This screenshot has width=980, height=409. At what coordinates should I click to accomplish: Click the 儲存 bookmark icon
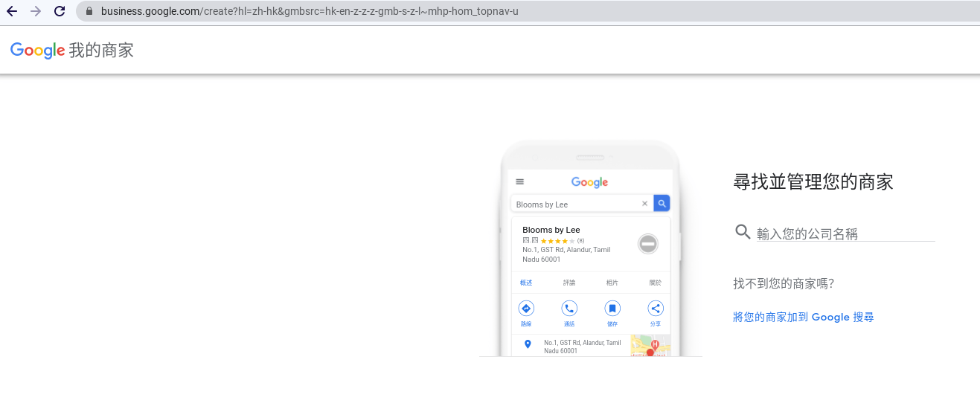click(x=612, y=309)
